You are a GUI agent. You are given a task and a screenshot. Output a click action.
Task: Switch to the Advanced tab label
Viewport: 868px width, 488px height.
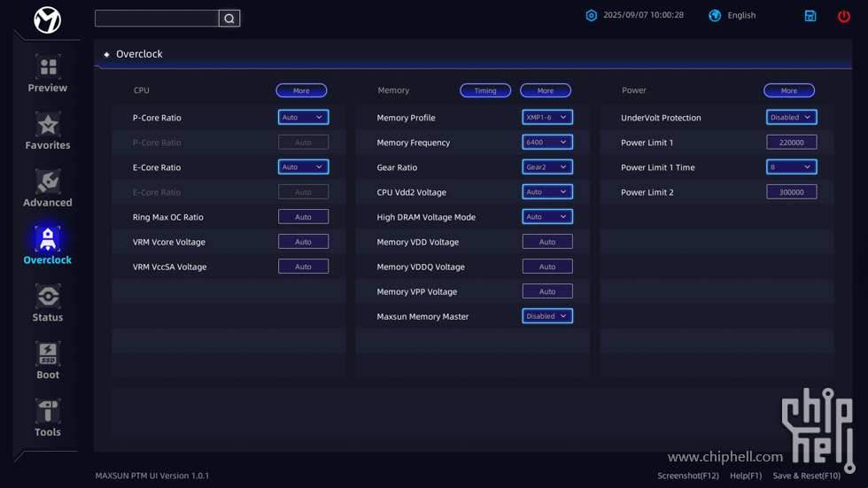tap(48, 203)
